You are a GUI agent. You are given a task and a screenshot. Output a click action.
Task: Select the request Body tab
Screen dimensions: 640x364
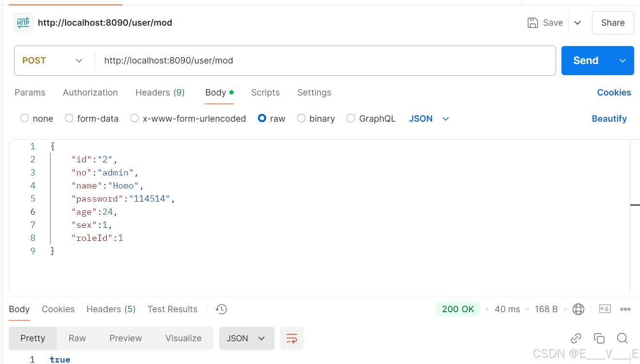click(219, 93)
